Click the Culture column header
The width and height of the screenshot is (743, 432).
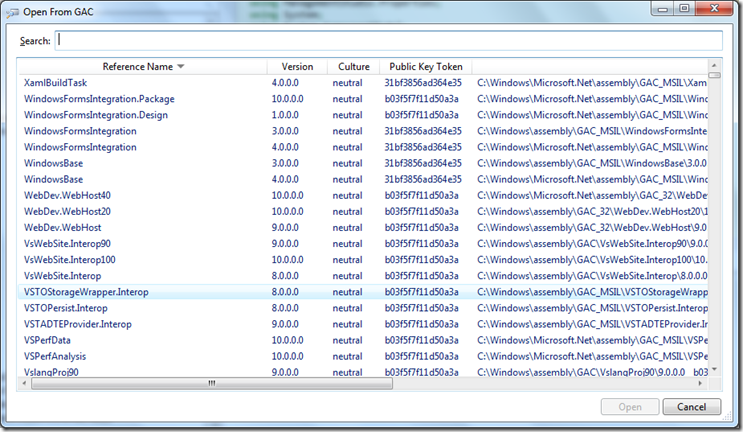(x=354, y=67)
